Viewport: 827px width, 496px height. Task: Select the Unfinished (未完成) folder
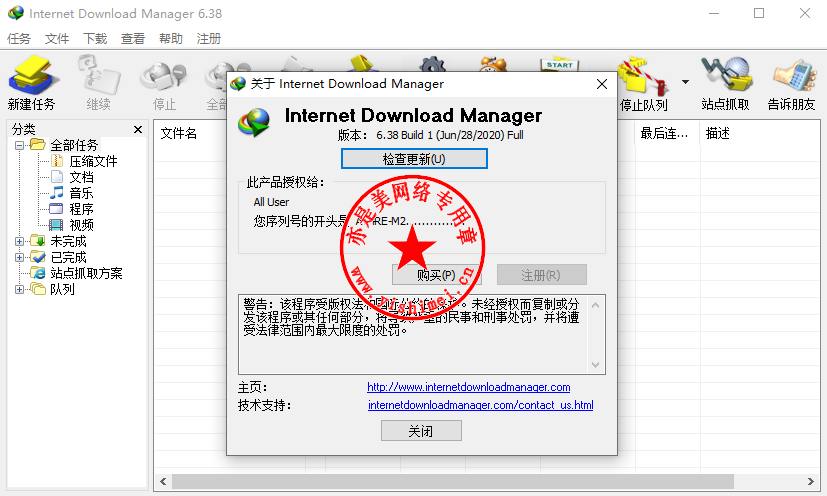68,241
